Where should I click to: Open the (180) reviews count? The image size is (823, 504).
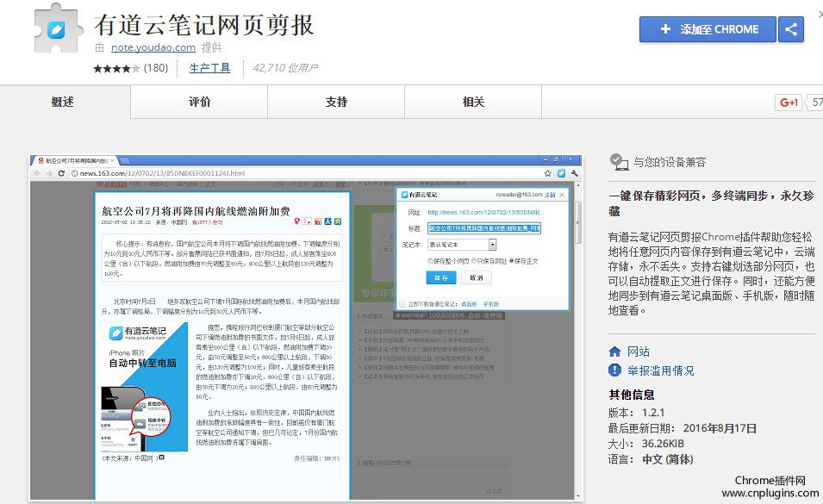point(156,68)
